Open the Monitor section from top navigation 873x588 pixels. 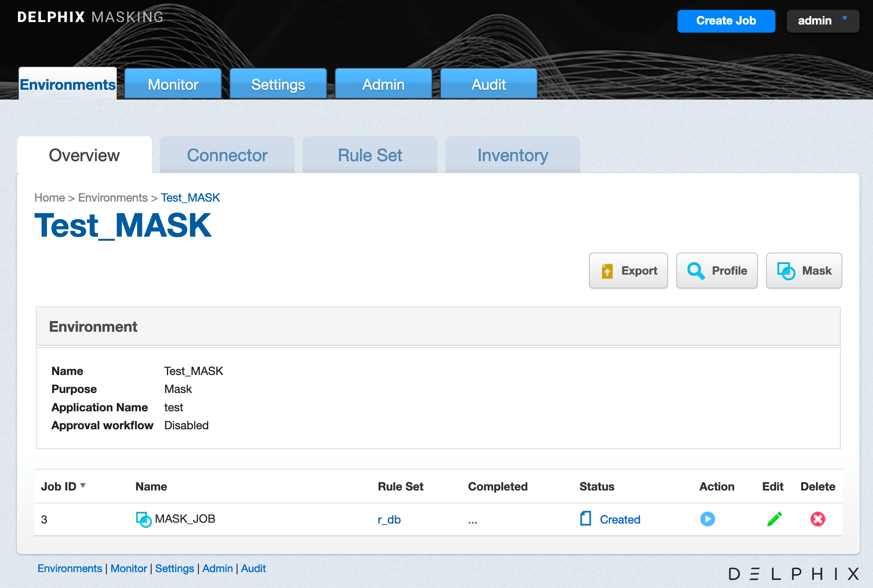(173, 84)
